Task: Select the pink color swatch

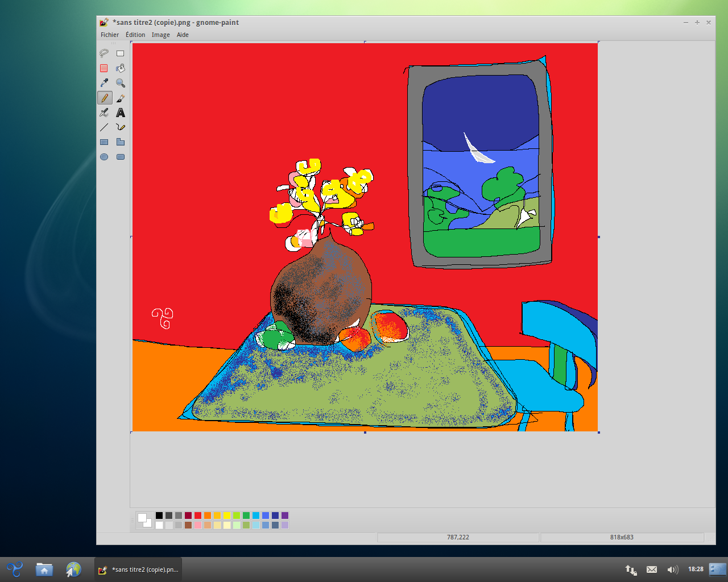Action: pyautogui.click(x=198, y=525)
